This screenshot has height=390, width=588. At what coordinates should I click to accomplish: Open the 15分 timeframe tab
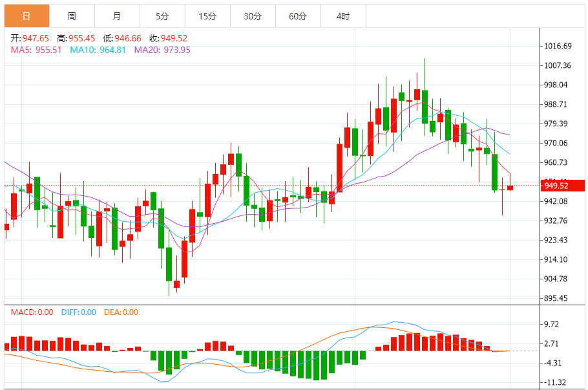coord(208,16)
